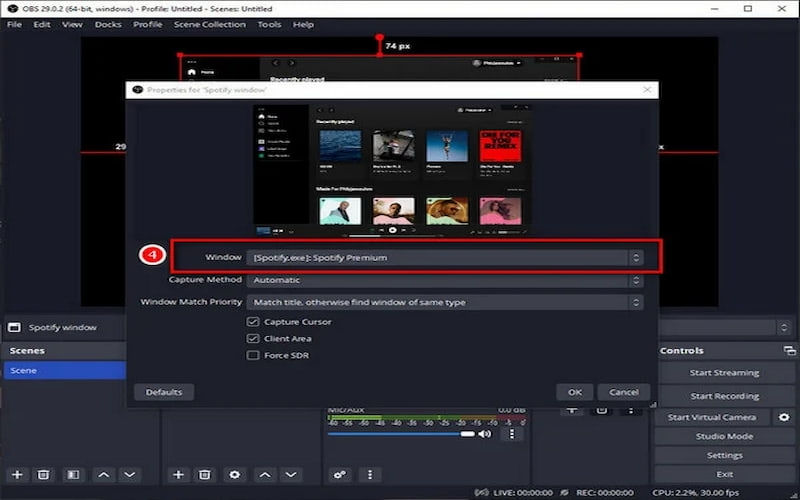Open the Docks menu
The width and height of the screenshot is (800, 500).
(x=108, y=24)
